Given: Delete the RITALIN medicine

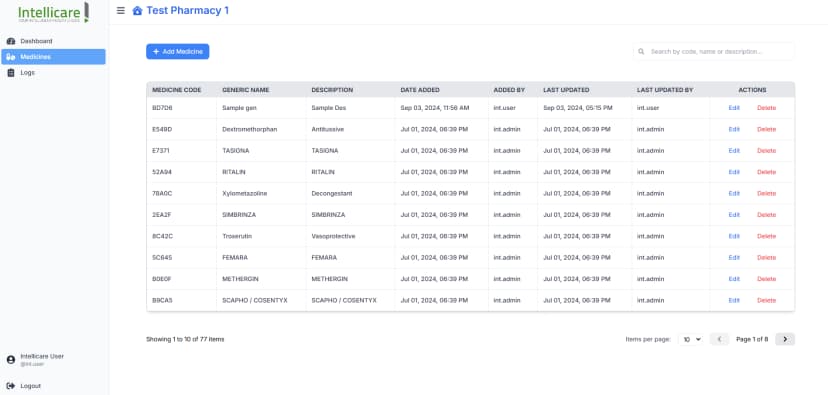Looking at the screenshot, I should [766, 172].
